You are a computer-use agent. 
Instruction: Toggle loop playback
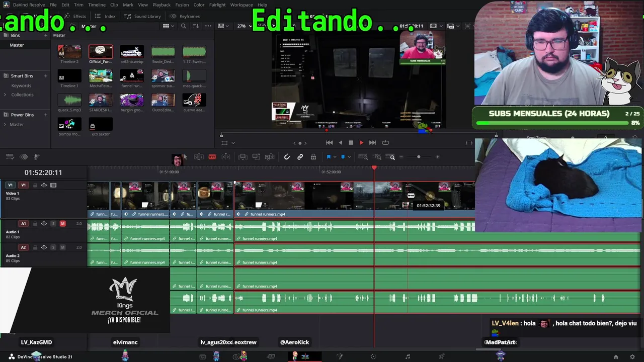[385, 143]
